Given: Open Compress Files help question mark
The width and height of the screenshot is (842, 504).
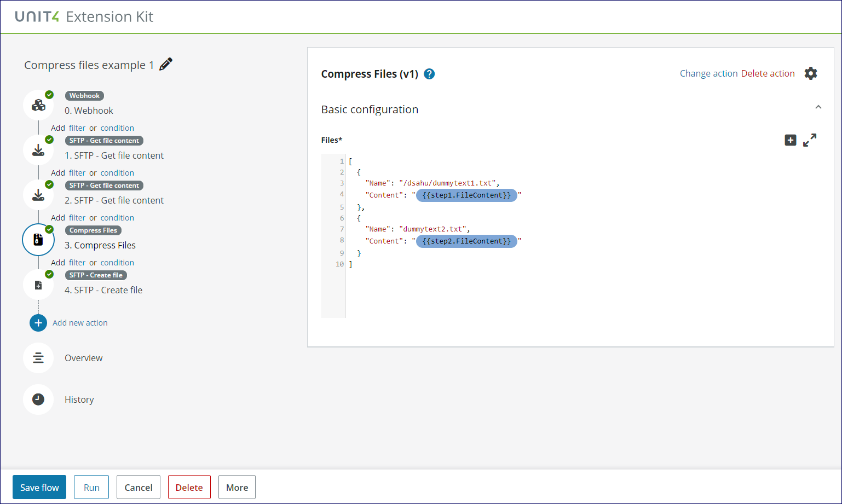Looking at the screenshot, I should click(429, 74).
